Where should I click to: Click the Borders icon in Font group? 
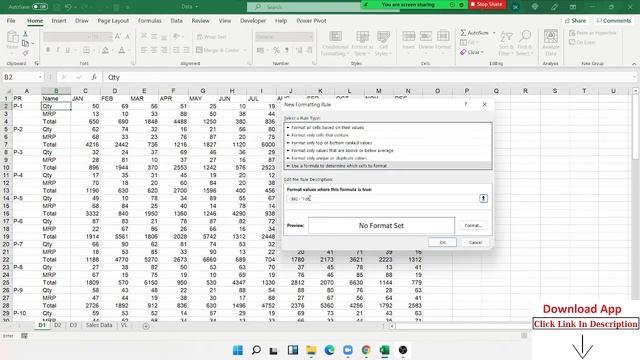point(86,50)
